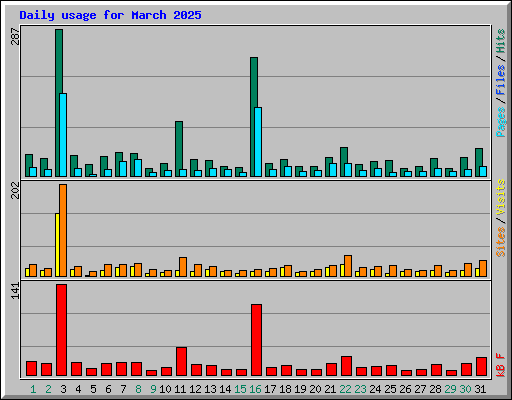This screenshot has height=400, width=512.
Task: Click the 'Visits' legend label
Action: coord(501,197)
